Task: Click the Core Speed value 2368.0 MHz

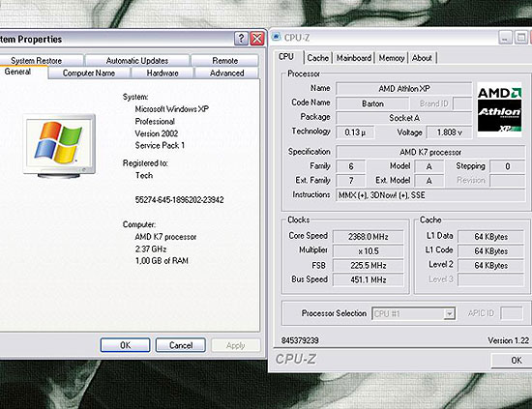Action: click(369, 237)
